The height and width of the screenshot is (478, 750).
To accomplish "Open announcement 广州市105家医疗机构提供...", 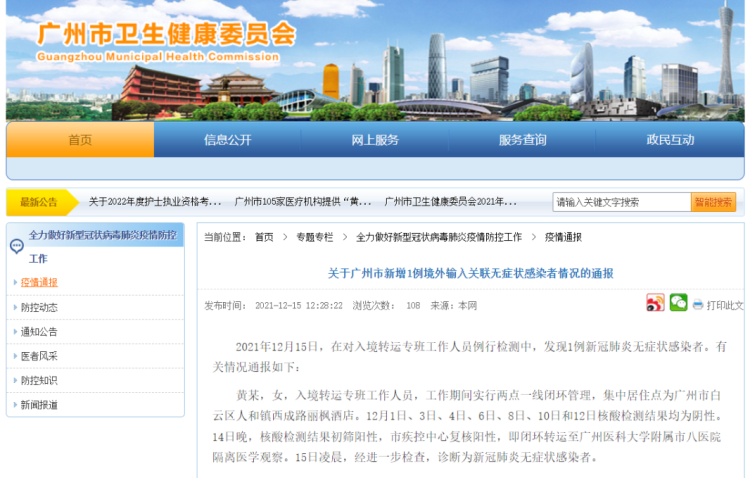I will click(303, 202).
